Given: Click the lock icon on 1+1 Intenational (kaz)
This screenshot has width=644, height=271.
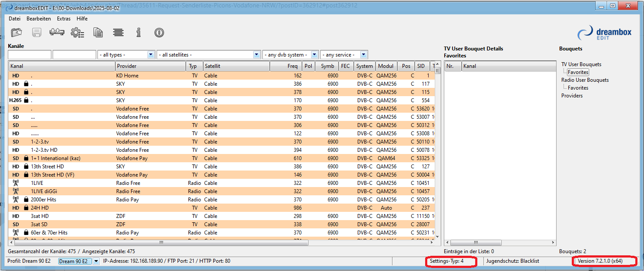Looking at the screenshot, I should point(26,158).
